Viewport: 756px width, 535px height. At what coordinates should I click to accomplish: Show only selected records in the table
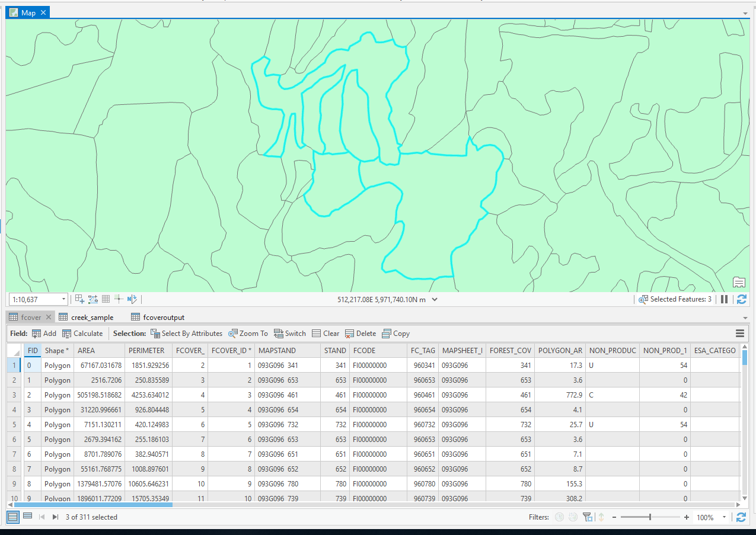(27, 516)
